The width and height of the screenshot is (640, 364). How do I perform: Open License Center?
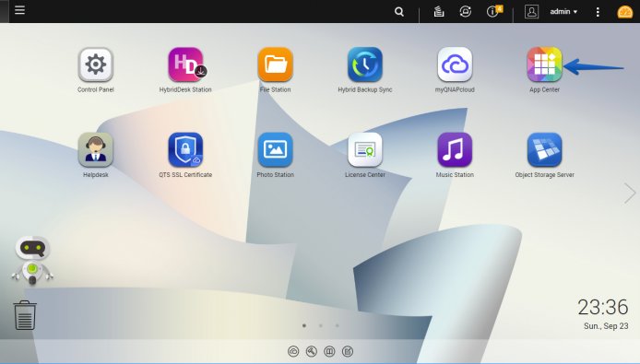365,149
